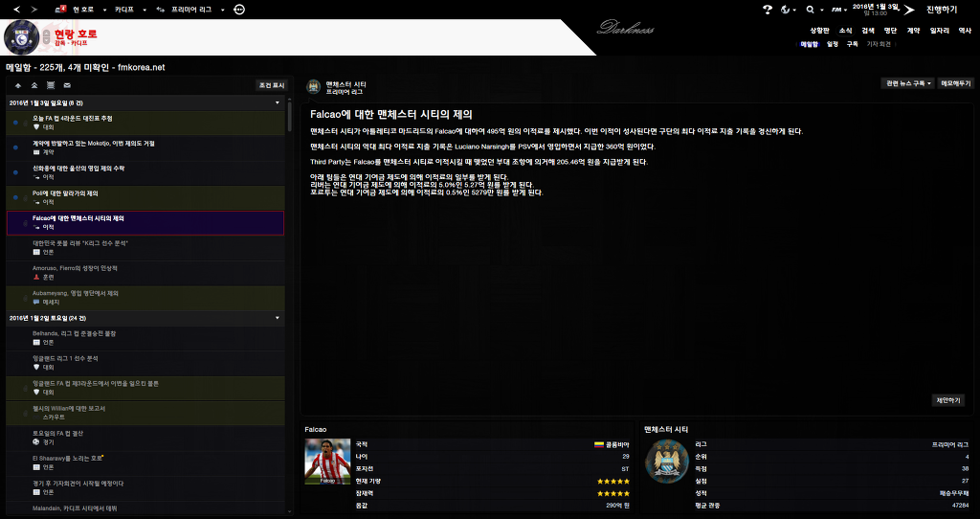Viewport: 980px width, 519px height.
Task: Click the 제안하기 button
Action: point(948,400)
